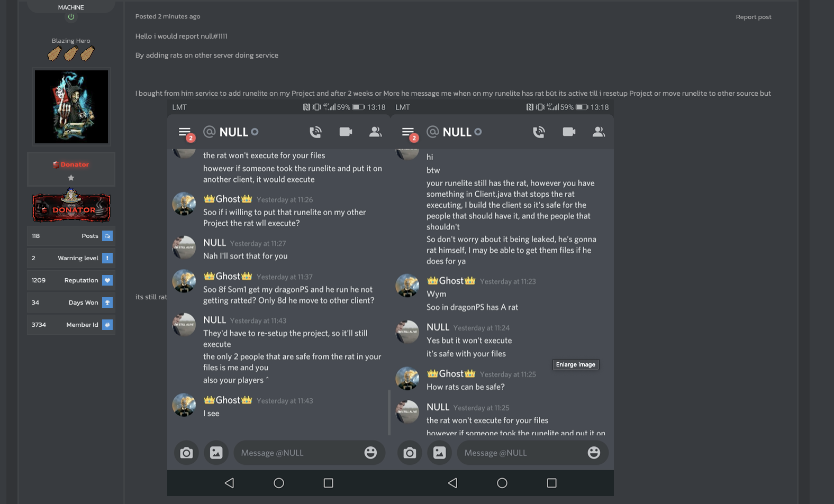Click the Days Won trophy icon
The width and height of the screenshot is (834, 504).
(x=107, y=303)
